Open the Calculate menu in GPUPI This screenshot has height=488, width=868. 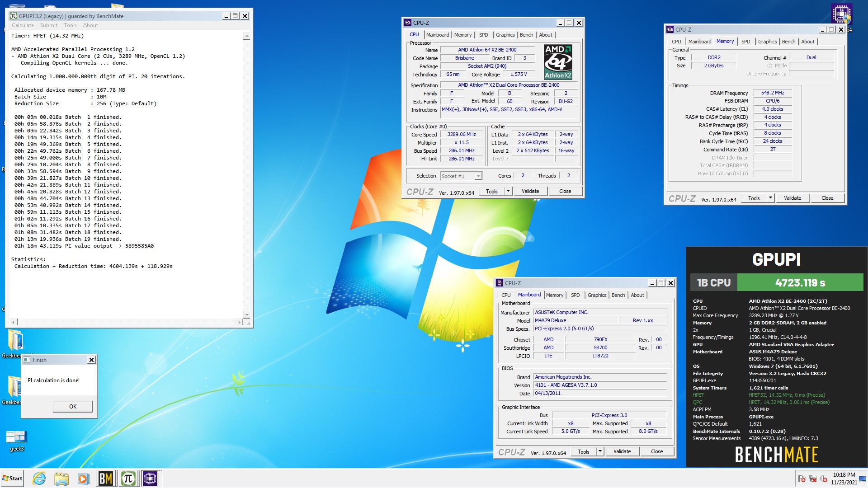[23, 25]
